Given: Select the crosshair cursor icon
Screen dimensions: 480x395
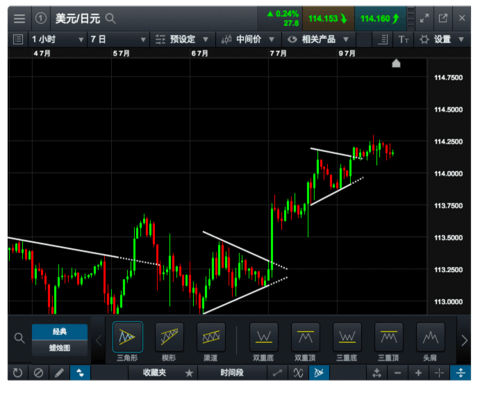Looking at the screenshot, I should 439,373.
